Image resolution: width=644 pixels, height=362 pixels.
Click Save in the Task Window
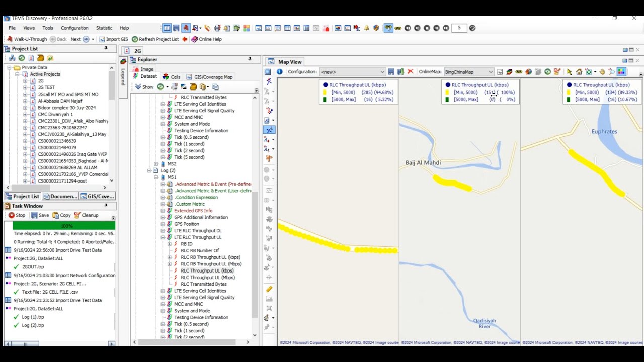click(x=40, y=215)
